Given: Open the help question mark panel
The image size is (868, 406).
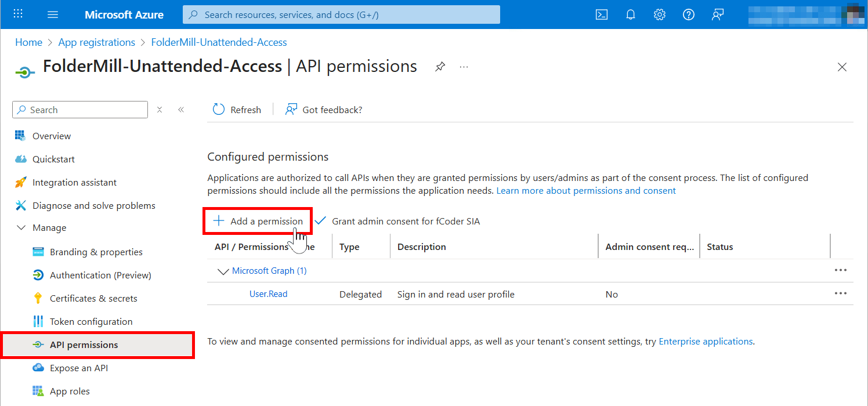Looking at the screenshot, I should [688, 14].
